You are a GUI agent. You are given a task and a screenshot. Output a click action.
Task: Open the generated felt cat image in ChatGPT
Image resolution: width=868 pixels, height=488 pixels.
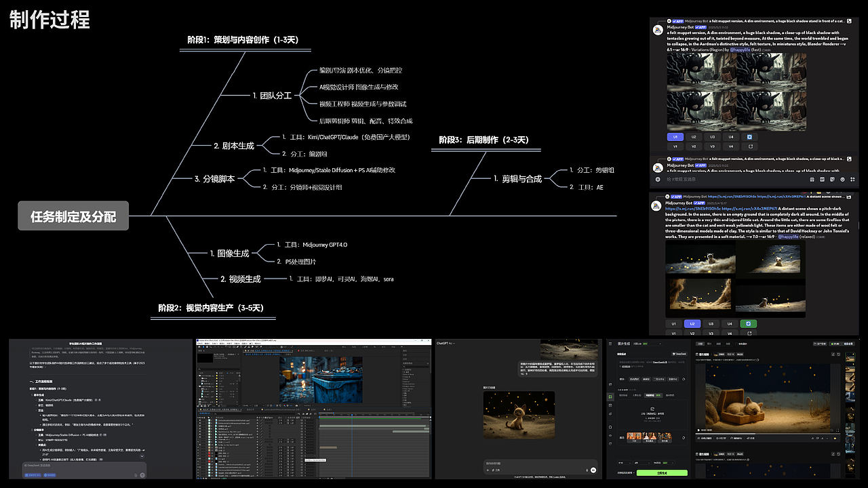[519, 415]
